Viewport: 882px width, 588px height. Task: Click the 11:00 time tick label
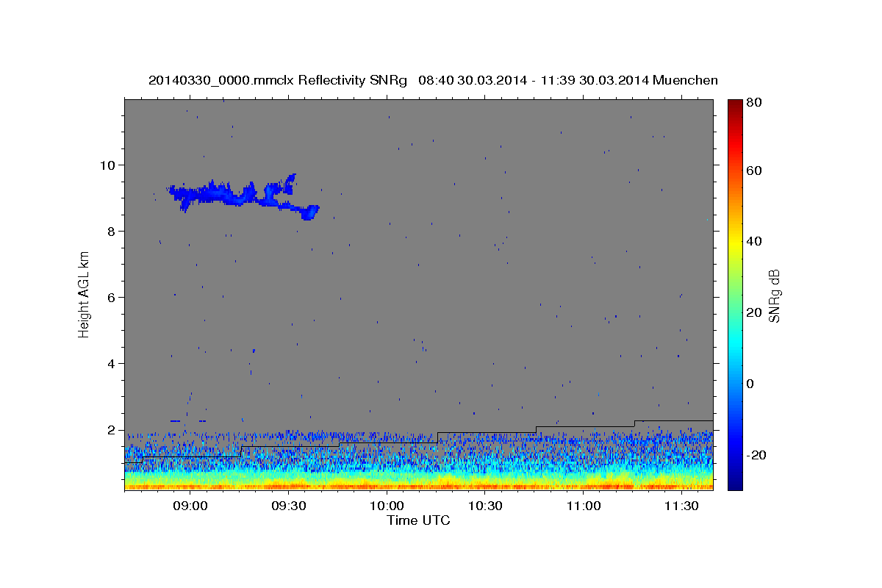584,506
